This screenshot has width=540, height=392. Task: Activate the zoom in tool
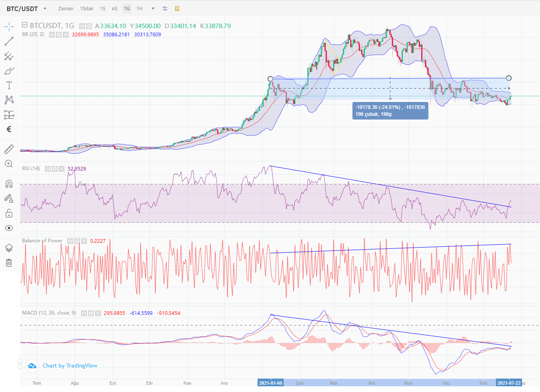pos(9,164)
